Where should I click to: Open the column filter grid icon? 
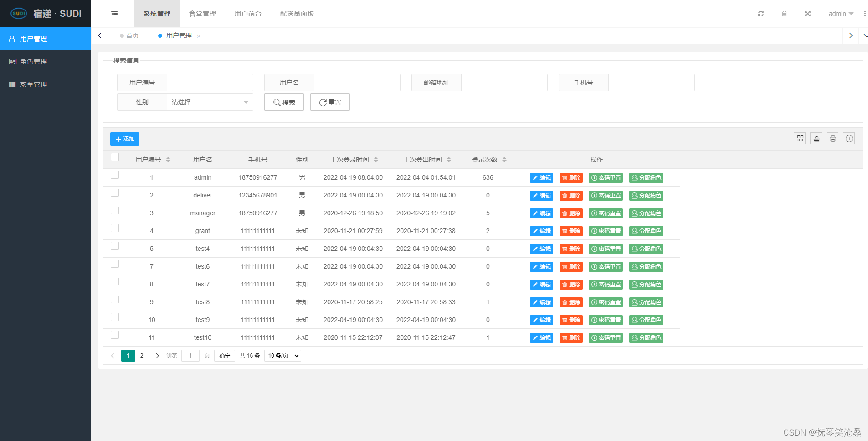(x=800, y=139)
